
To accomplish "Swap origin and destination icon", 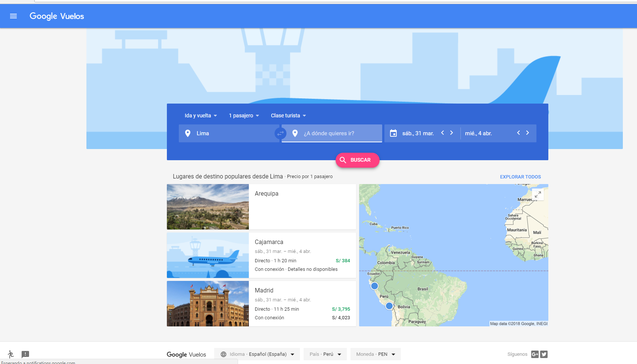I will point(280,133).
